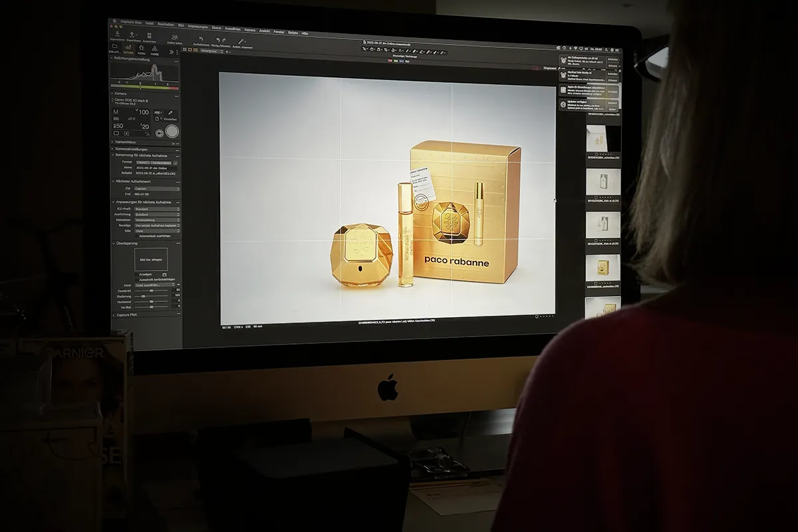Open the Kamera menu in menu bar

tap(250, 30)
